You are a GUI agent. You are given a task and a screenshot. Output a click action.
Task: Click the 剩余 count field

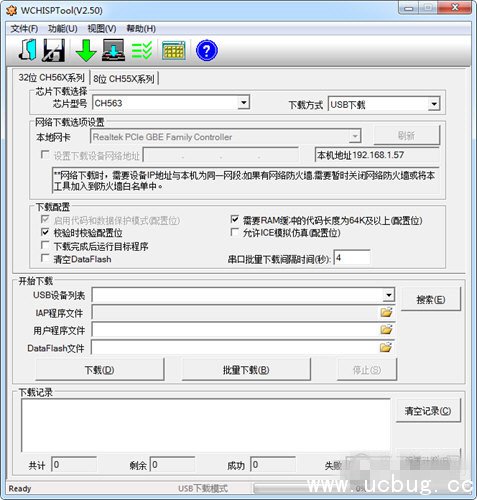(x=172, y=464)
